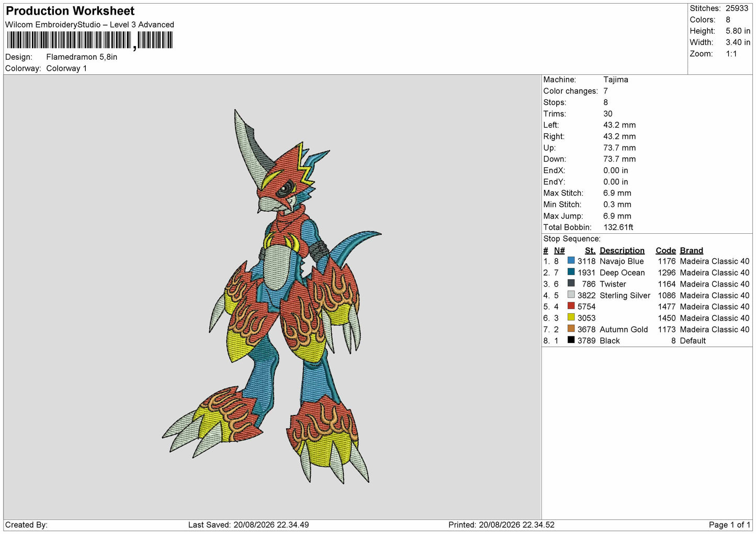Image resolution: width=756 pixels, height=534 pixels.
Task: Click the Twister gray color swatch
Action: point(571,283)
